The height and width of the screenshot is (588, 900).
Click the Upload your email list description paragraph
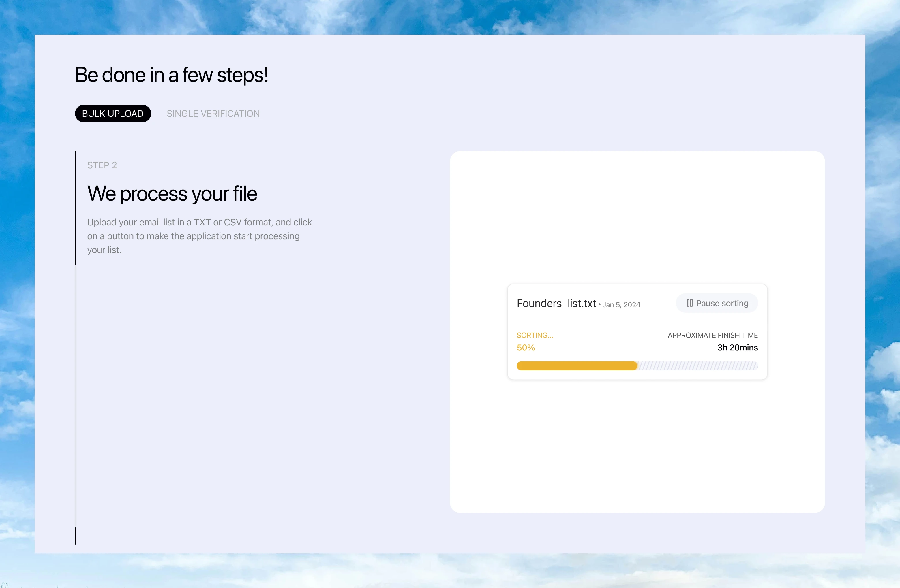pos(199,236)
